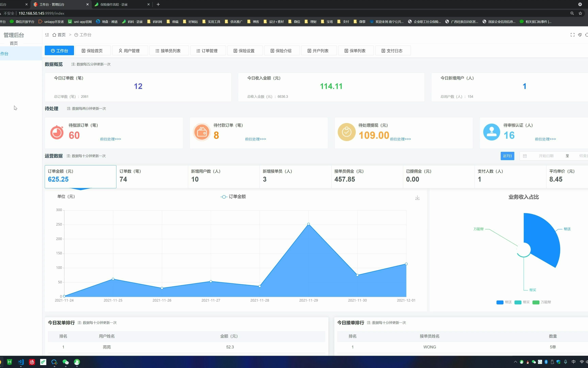Click the browser zoom magnifier icon
The image size is (588, 368).
click(572, 13)
